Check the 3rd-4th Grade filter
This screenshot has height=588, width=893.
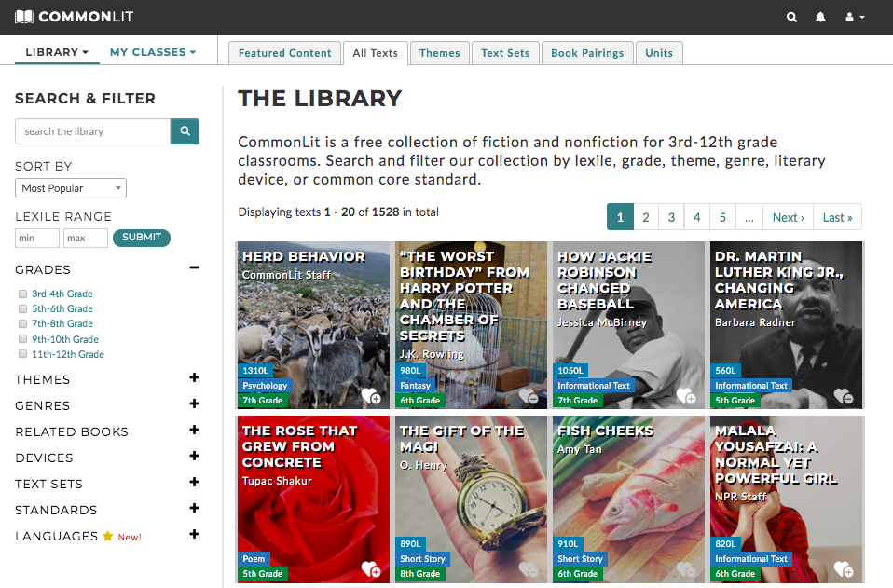tap(22, 294)
